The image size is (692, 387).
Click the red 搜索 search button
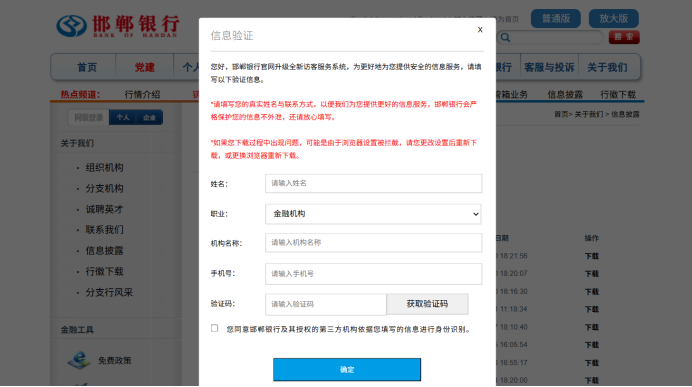624,37
